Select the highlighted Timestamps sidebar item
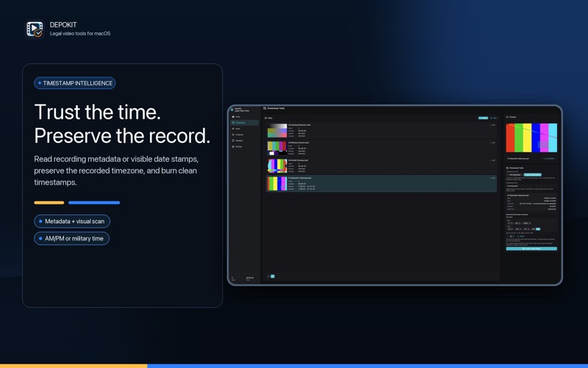The height and width of the screenshot is (368, 588). pyautogui.click(x=245, y=123)
